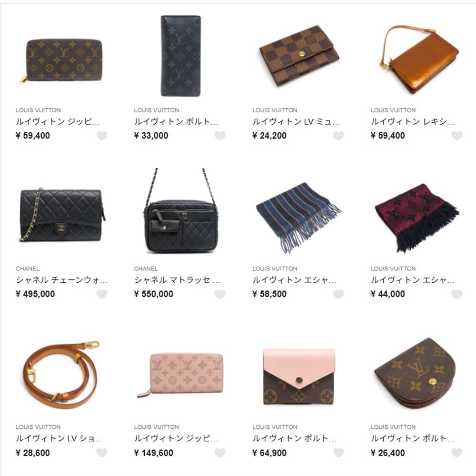Favorite the ¥59,400 monogram zippy wallet
The height and width of the screenshot is (476, 476).
[102, 136]
